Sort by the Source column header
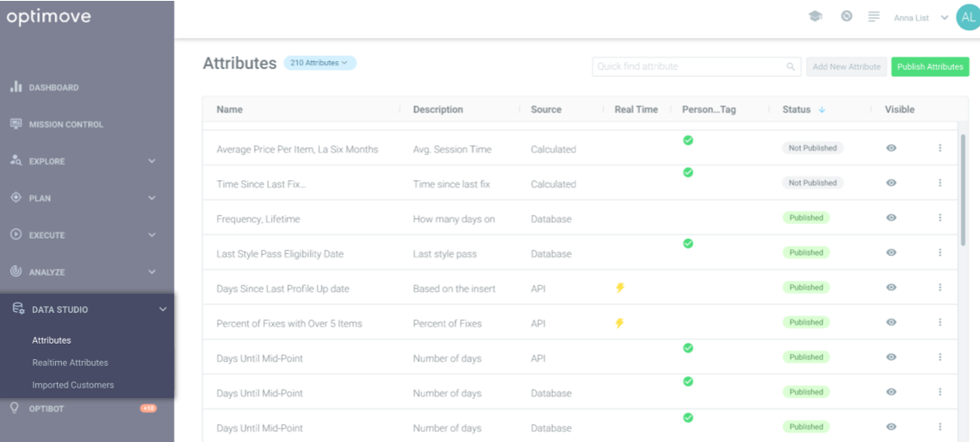This screenshot has height=442, width=980. (x=546, y=109)
